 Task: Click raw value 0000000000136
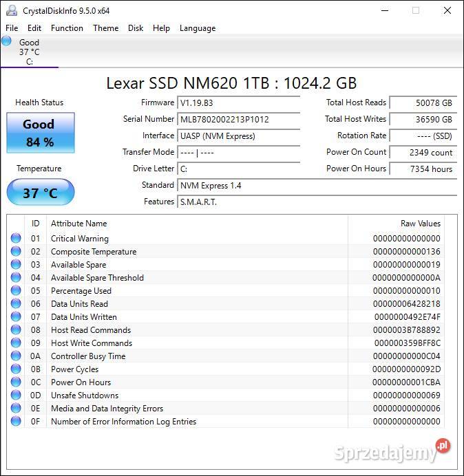point(407,252)
